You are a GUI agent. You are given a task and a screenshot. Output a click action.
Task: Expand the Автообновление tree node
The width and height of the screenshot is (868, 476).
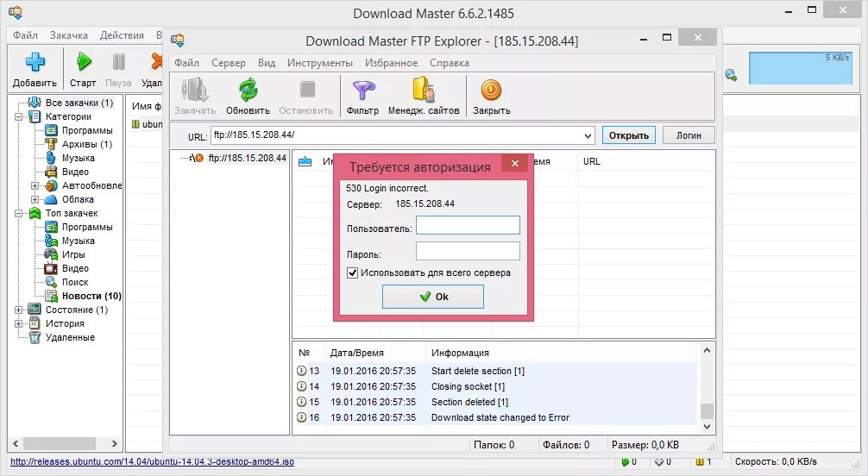click(x=35, y=186)
